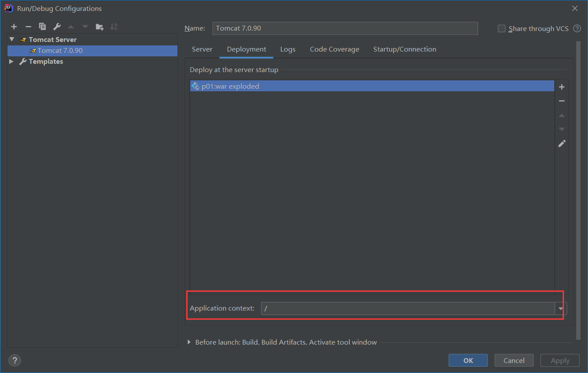
Task: Select the p01:war exploded artifact
Action: (372, 86)
